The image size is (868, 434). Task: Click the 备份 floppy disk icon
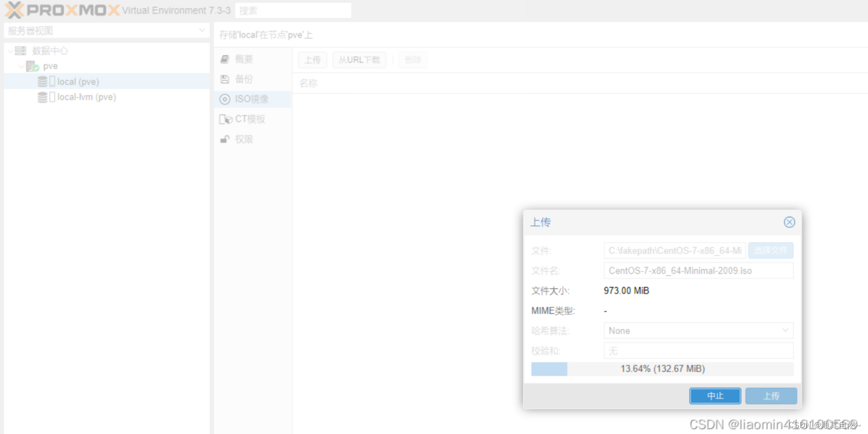[x=225, y=79]
